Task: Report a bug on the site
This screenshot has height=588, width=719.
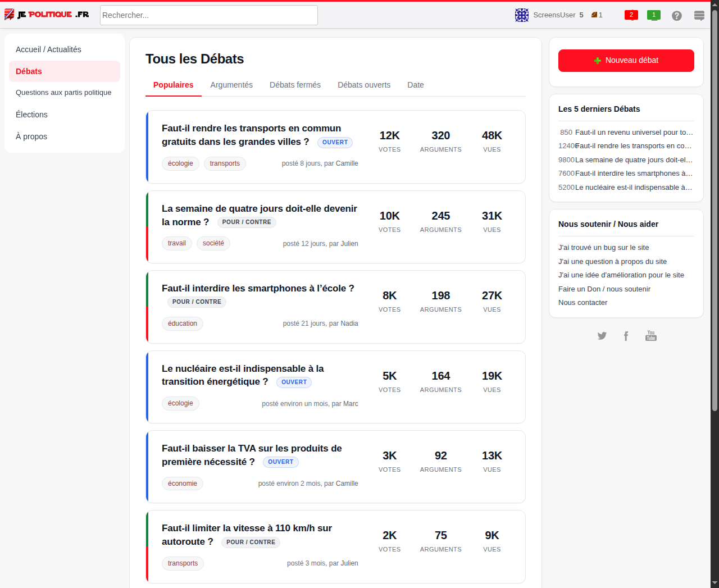Action: [x=604, y=248]
